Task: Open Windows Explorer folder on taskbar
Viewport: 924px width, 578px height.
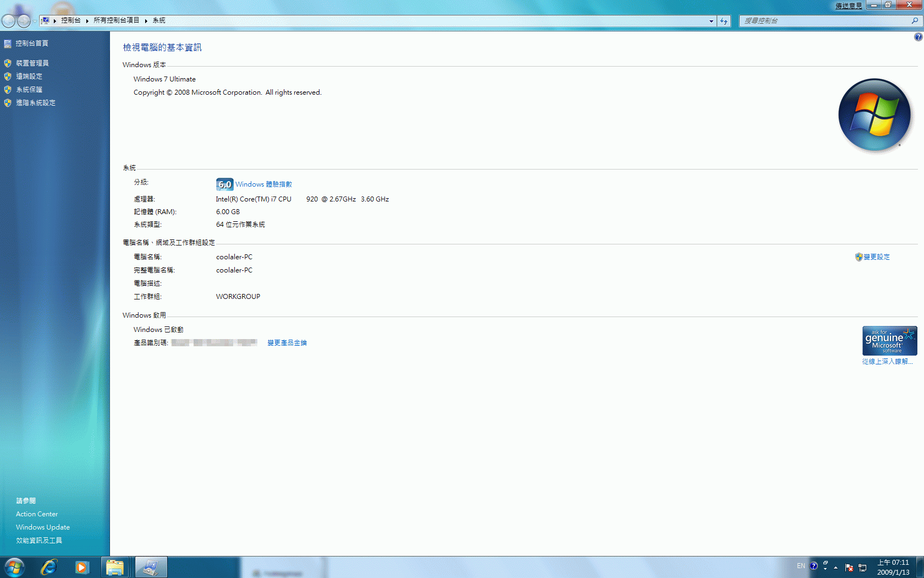Action: [115, 567]
